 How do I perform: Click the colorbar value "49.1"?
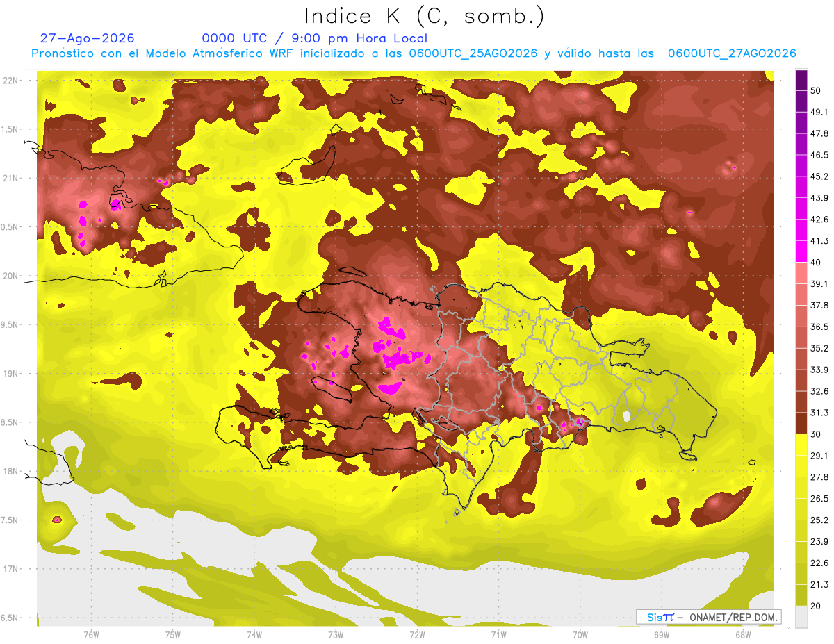click(819, 112)
